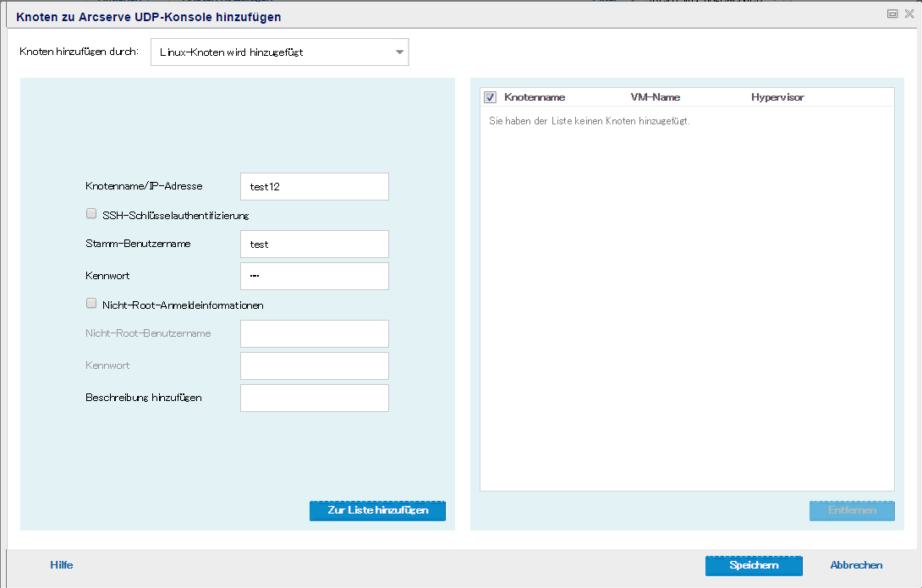Screen dimensions: 922x588
Task: Save with the Speichern button
Action: (x=754, y=565)
